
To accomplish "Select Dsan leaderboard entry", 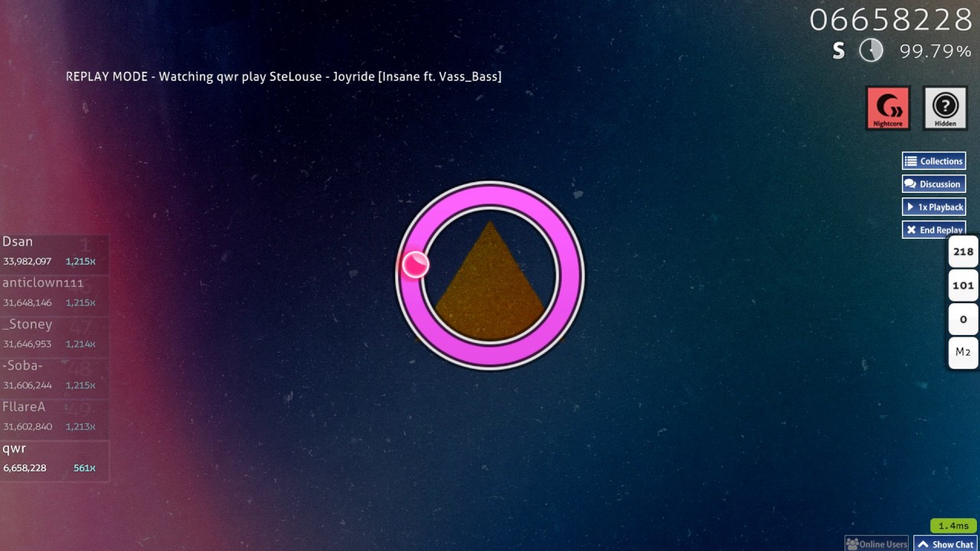I will [55, 255].
